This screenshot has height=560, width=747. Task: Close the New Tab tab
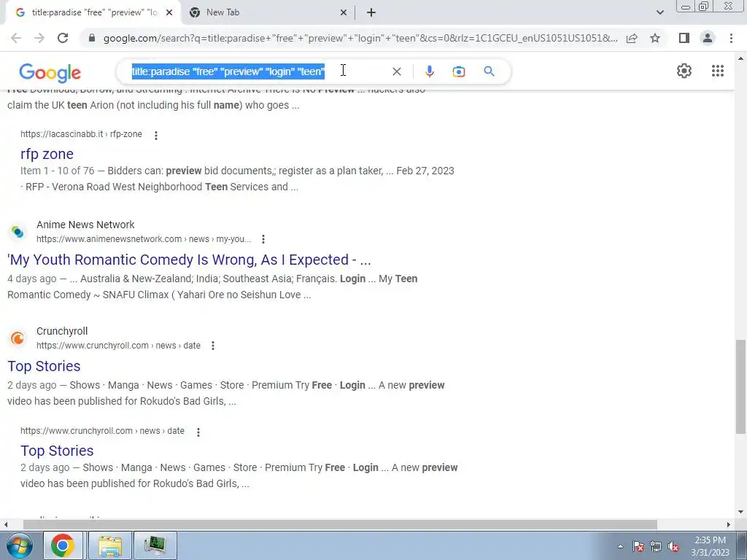click(344, 12)
